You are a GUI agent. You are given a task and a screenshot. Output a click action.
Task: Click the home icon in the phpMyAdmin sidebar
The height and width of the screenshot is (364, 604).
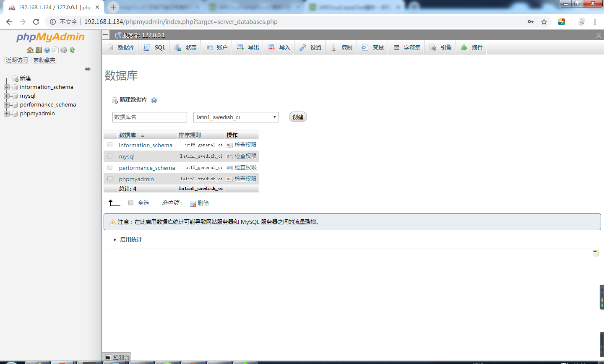point(30,50)
